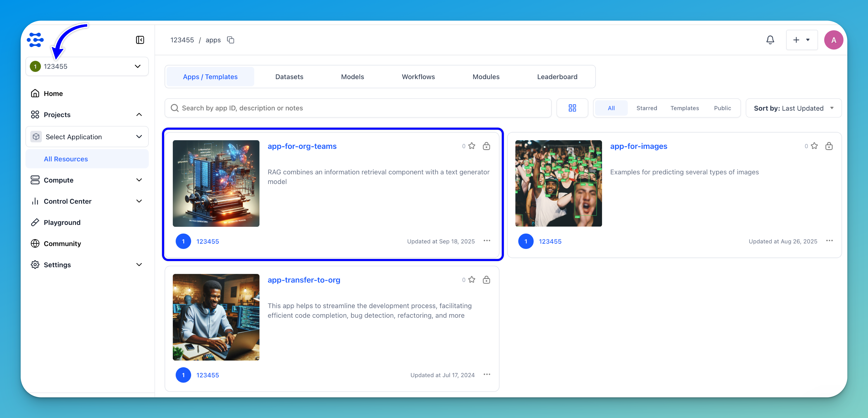868x418 pixels.
Task: Click owner avatar on app-transfer-to-org card
Action: [183, 375]
